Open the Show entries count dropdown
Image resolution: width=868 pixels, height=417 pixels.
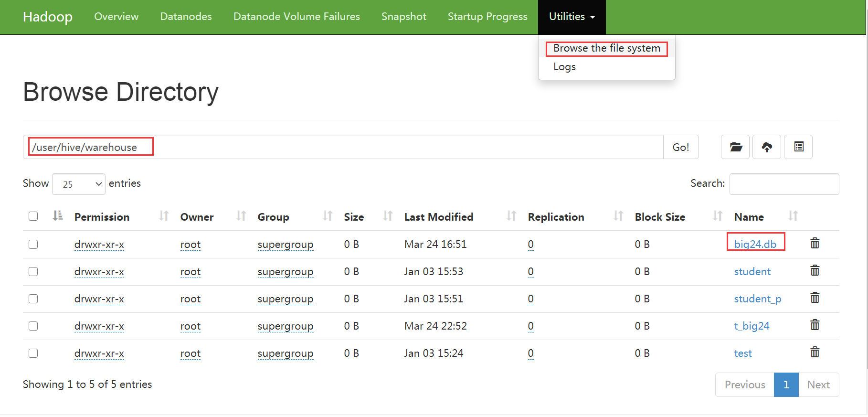click(x=79, y=184)
